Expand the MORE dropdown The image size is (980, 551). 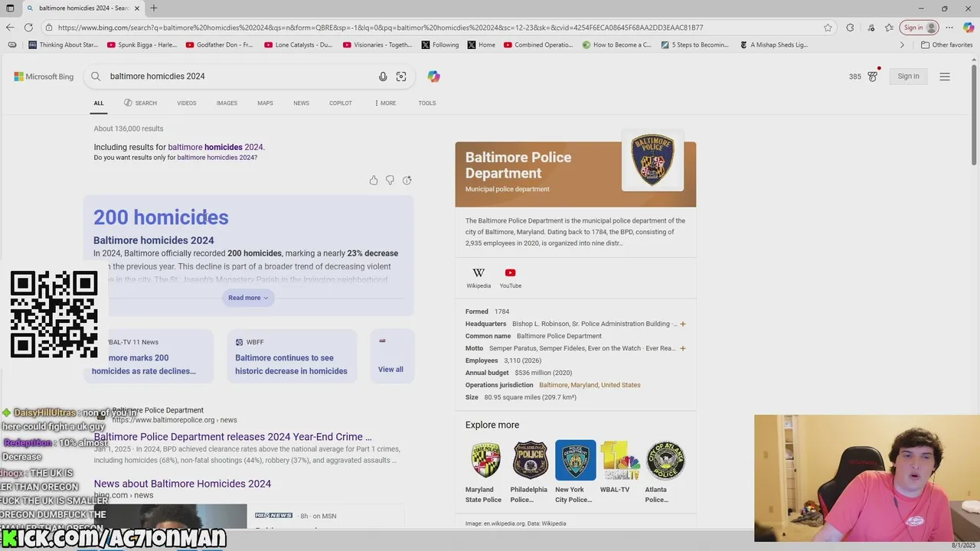[386, 103]
